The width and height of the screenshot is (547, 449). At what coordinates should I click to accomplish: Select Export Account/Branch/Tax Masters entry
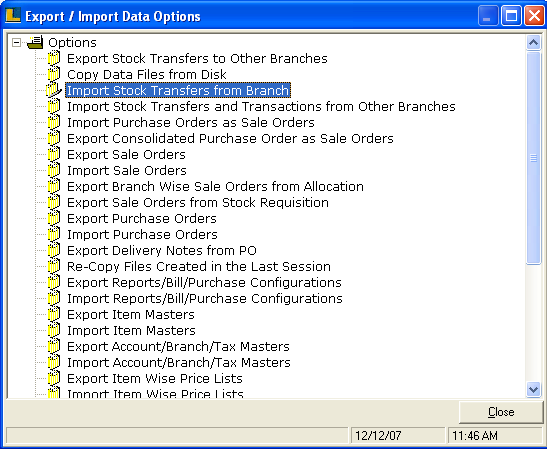[178, 346]
